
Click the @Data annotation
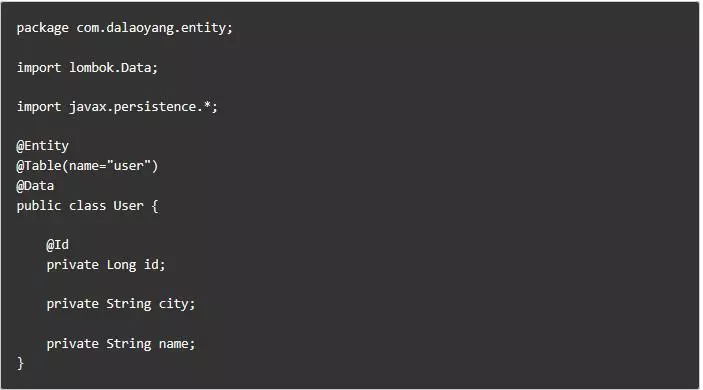coord(35,186)
